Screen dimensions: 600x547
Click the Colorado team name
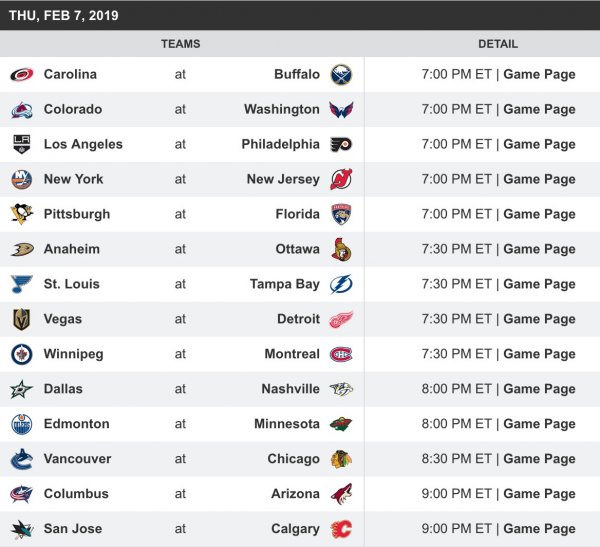pos(73,109)
